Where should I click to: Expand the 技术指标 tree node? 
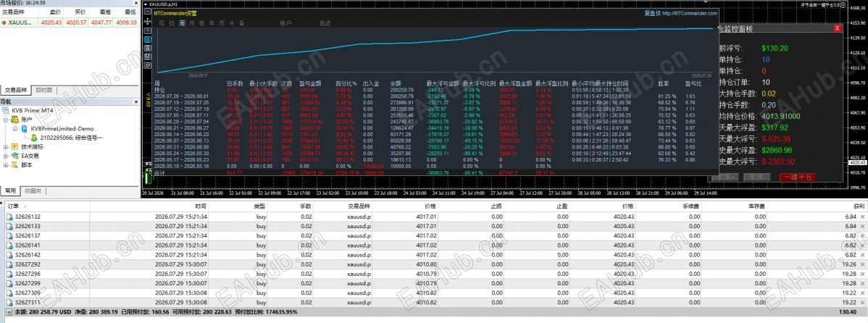6,147
